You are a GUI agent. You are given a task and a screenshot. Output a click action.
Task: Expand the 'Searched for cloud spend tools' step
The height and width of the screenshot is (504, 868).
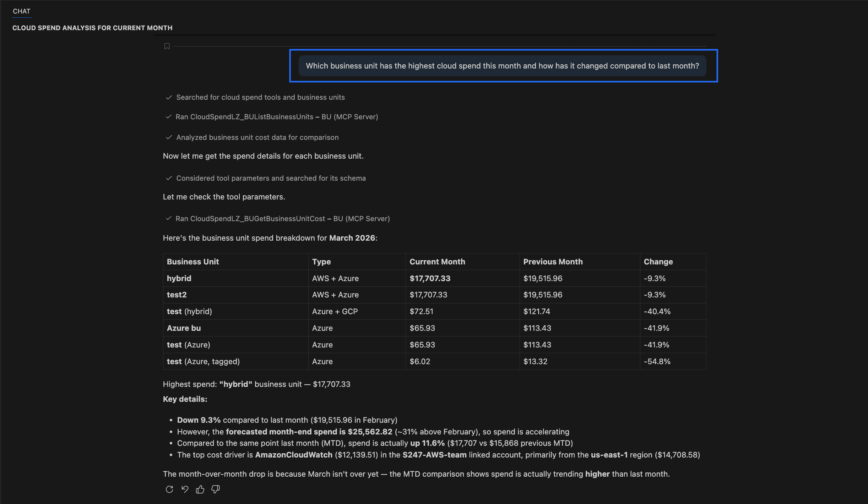[x=260, y=97]
